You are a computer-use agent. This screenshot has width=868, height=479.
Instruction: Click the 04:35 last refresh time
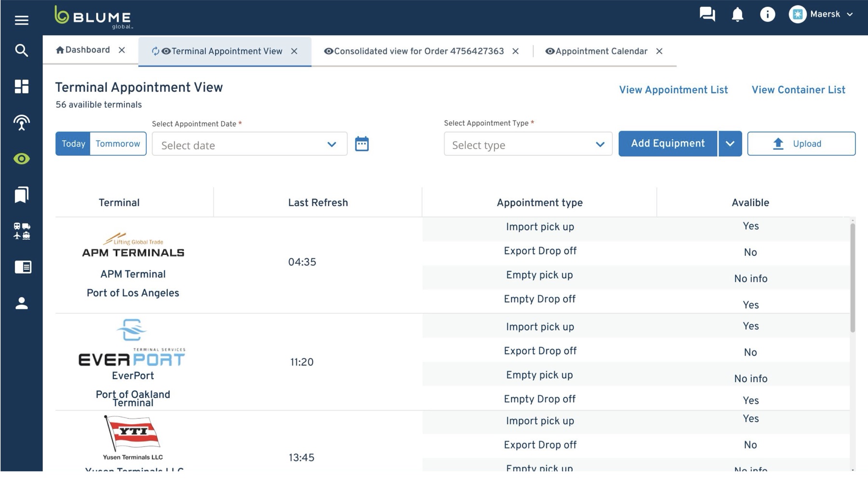[x=302, y=262]
